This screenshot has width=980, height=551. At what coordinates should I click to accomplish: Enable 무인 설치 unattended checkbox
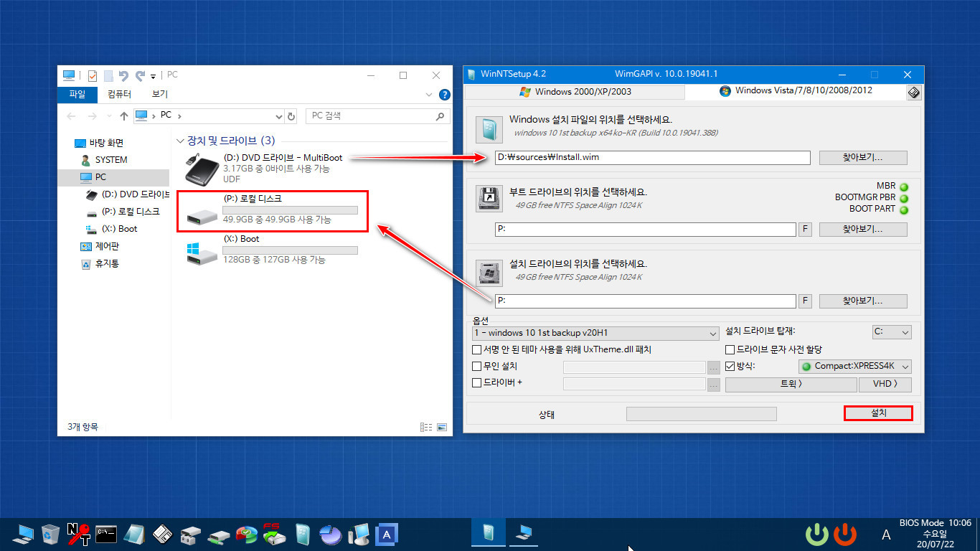tap(476, 366)
